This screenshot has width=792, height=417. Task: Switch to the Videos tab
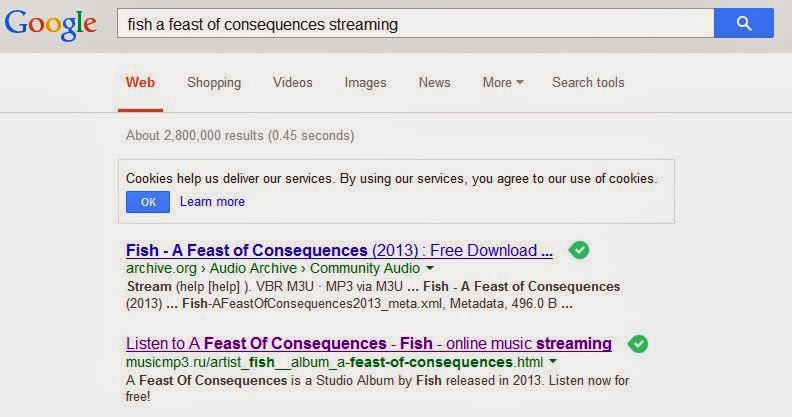click(292, 82)
